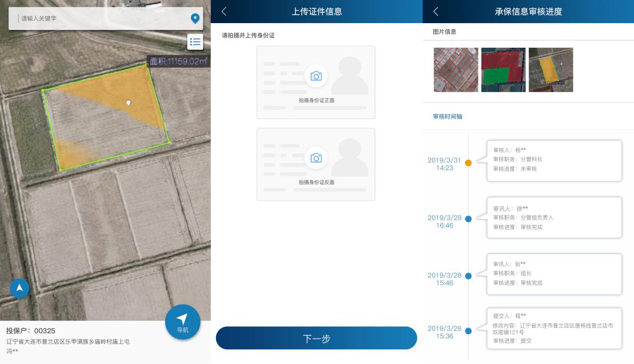Viewport: 634px width, 364px height.
Task: Open the red and green field thumbnail
Action: click(503, 70)
